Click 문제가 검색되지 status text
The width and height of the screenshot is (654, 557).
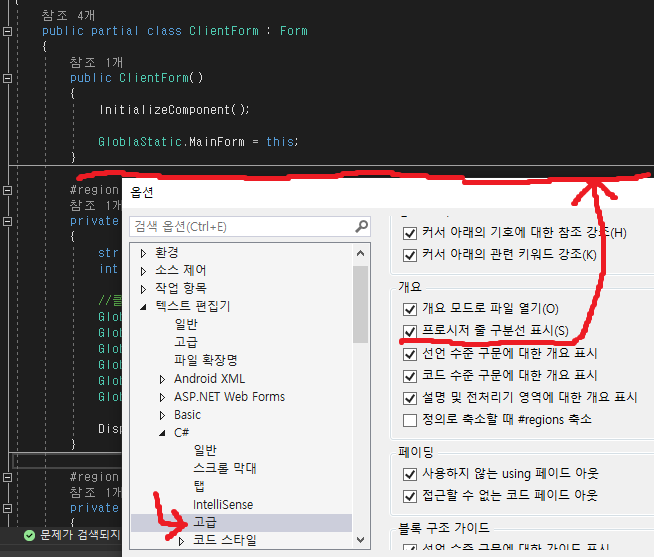pos(80,535)
